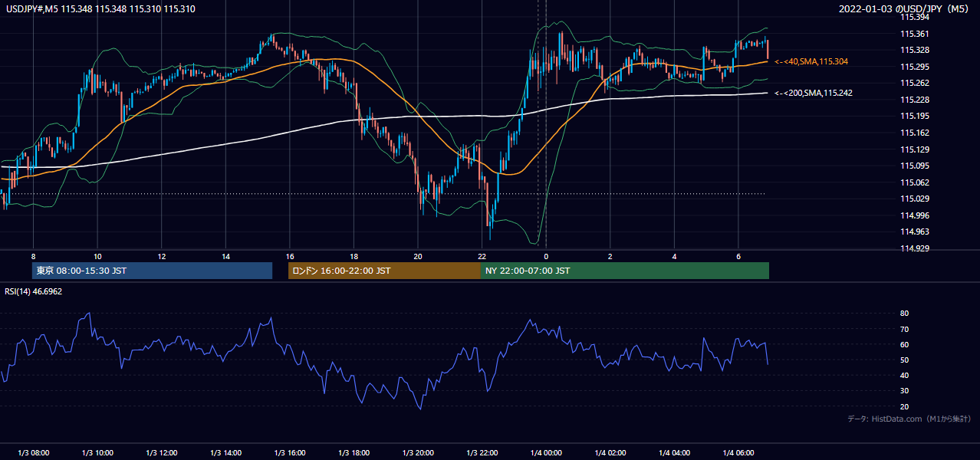This screenshot has width=980, height=460.
Task: Click the Tokyo 08:00-15:30 JST session bar
Action: (153, 271)
